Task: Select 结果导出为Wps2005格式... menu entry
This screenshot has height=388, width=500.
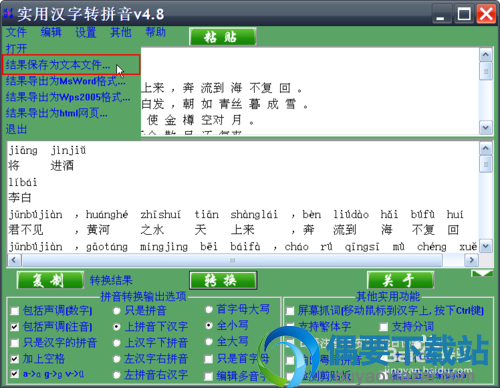Action: [68, 97]
